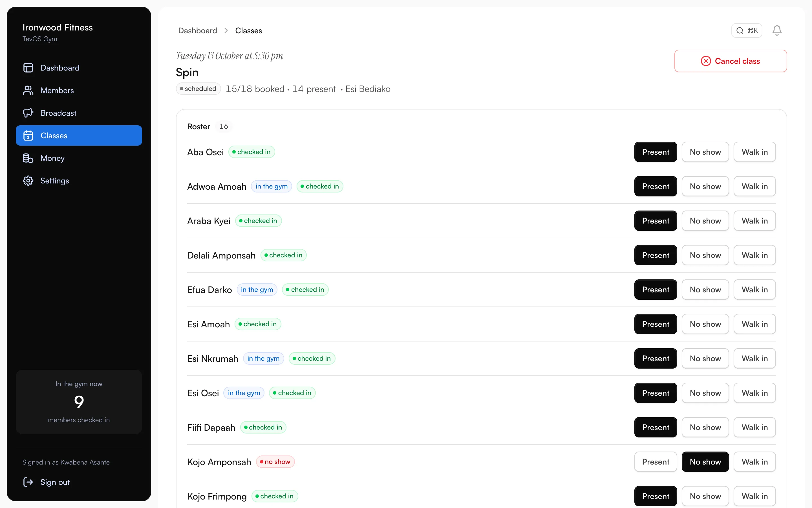The height and width of the screenshot is (508, 812).
Task: Mark Delali Amponsah as Walk in
Action: (754, 255)
